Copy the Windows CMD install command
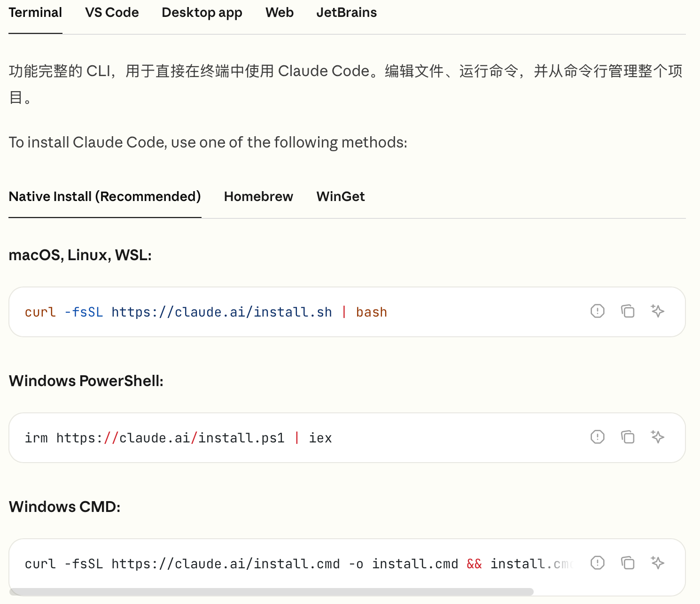700x604 pixels. [x=628, y=563]
